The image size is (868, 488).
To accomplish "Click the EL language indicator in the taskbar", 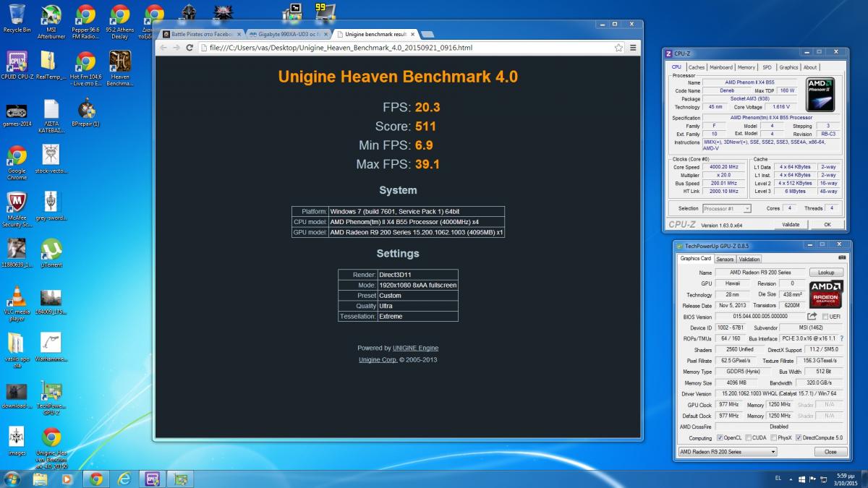I will [x=778, y=479].
